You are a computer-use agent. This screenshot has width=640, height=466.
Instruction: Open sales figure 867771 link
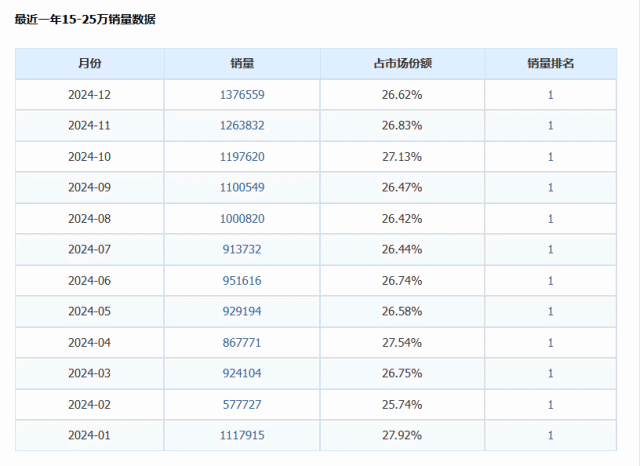(x=242, y=342)
